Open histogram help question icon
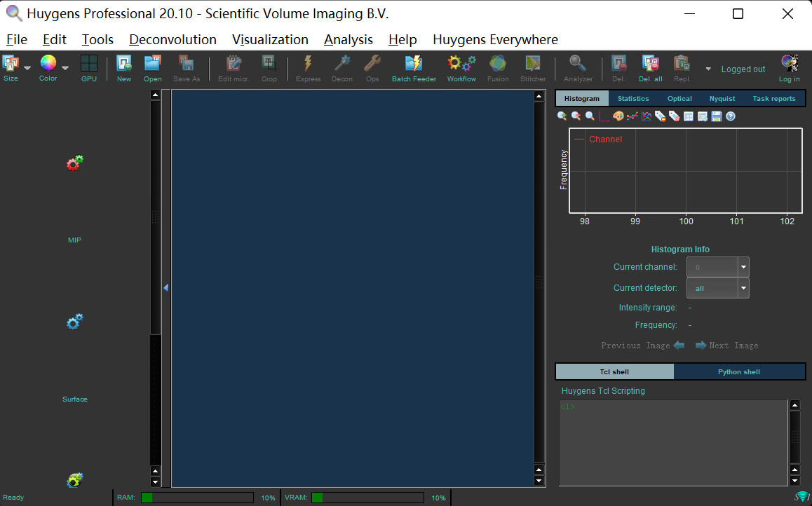812x506 pixels. click(x=731, y=116)
